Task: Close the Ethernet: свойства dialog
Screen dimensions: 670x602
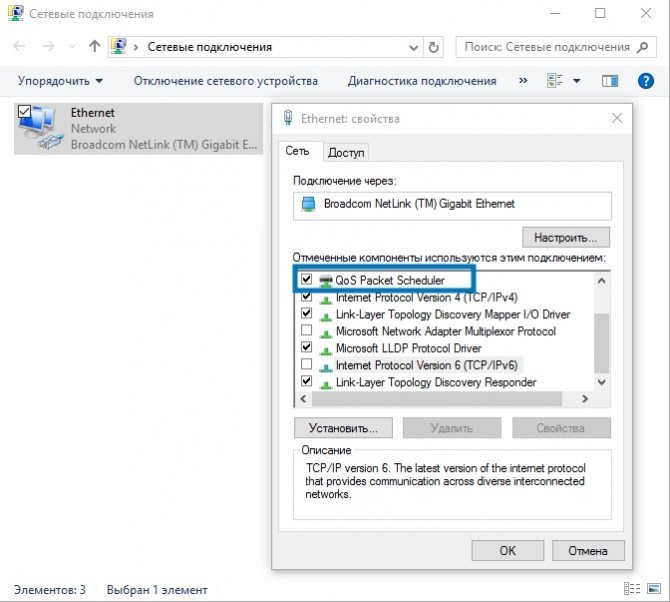Action: 617,118
